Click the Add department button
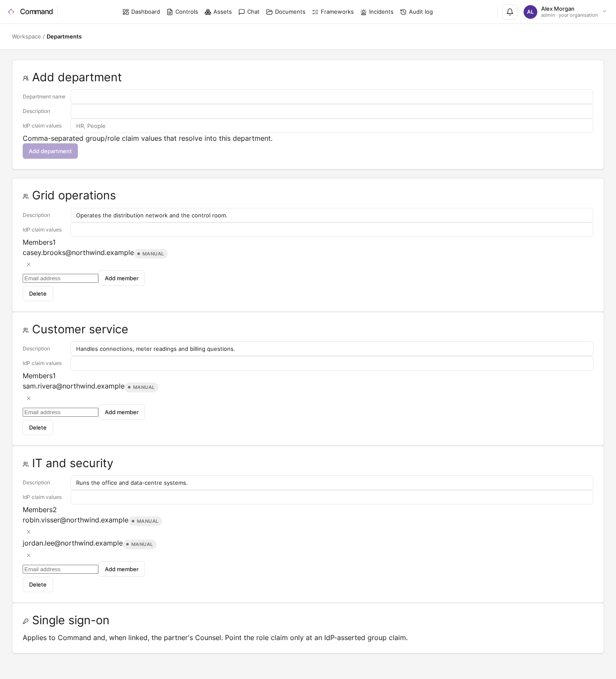 click(50, 151)
